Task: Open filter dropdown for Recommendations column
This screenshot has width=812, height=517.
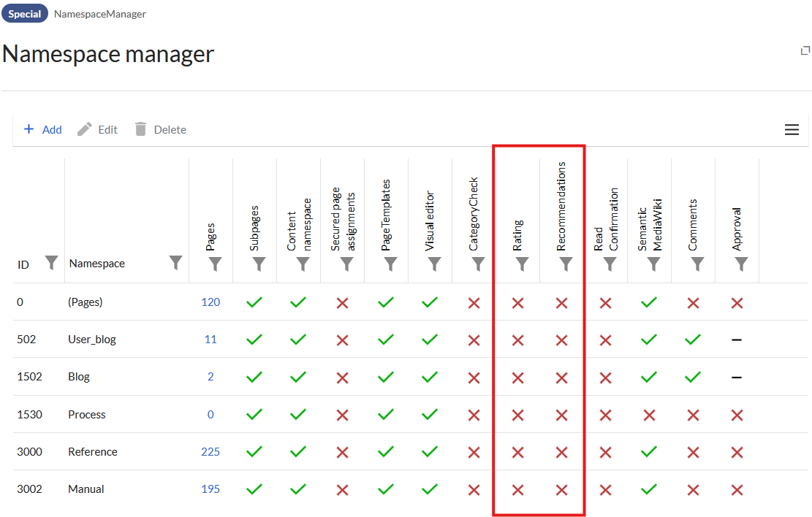Action: (x=566, y=264)
